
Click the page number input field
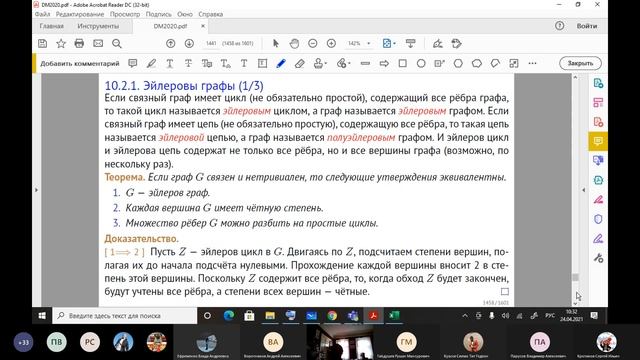point(211,43)
